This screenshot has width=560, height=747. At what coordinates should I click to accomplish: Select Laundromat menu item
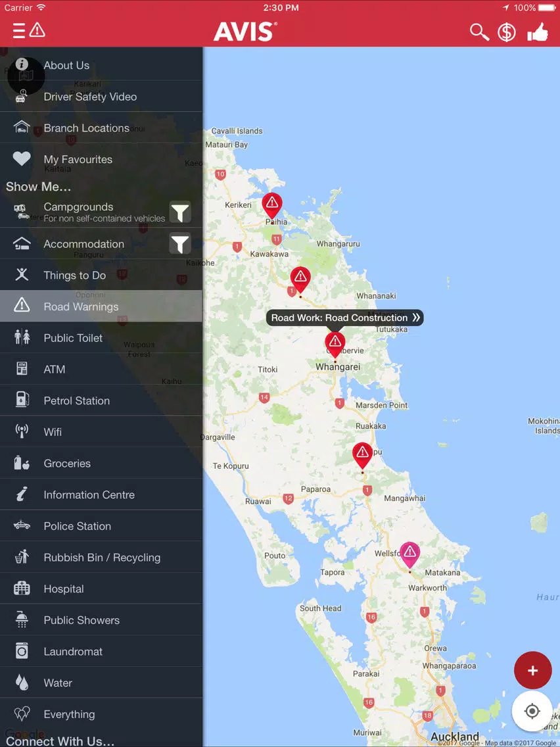101,651
